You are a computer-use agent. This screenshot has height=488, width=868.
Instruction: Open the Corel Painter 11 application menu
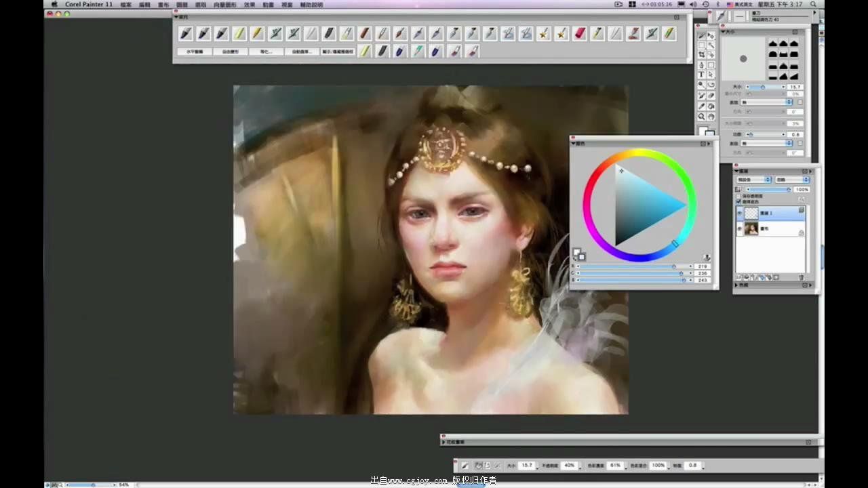pos(89,4)
